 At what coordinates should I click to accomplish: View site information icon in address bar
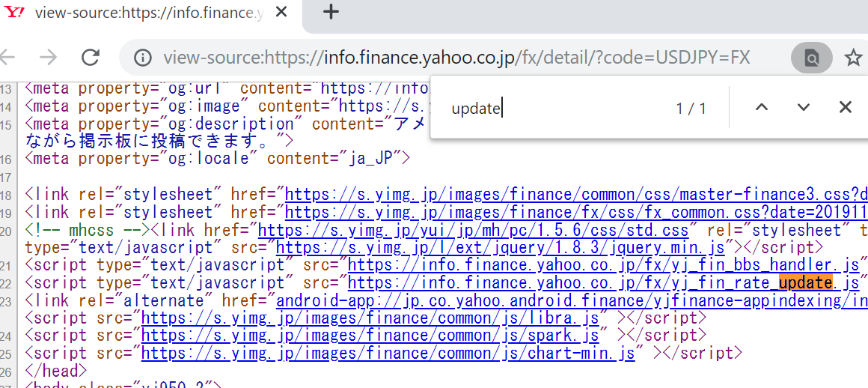click(x=143, y=57)
